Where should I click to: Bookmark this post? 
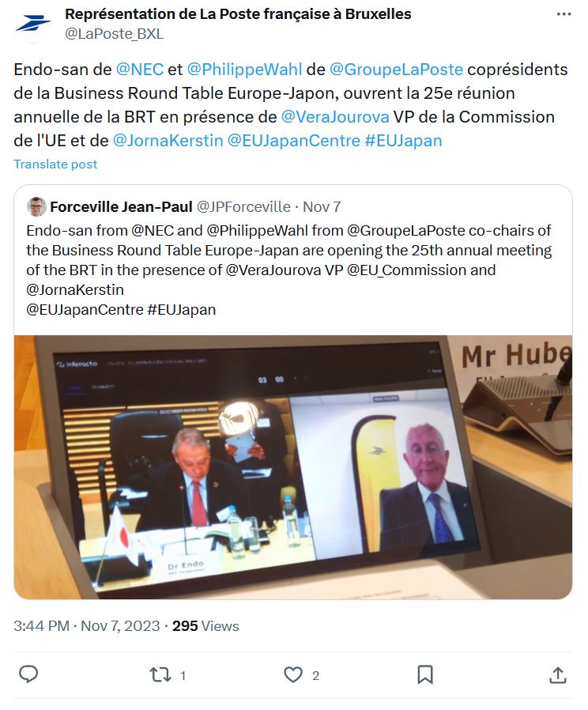pos(425,675)
